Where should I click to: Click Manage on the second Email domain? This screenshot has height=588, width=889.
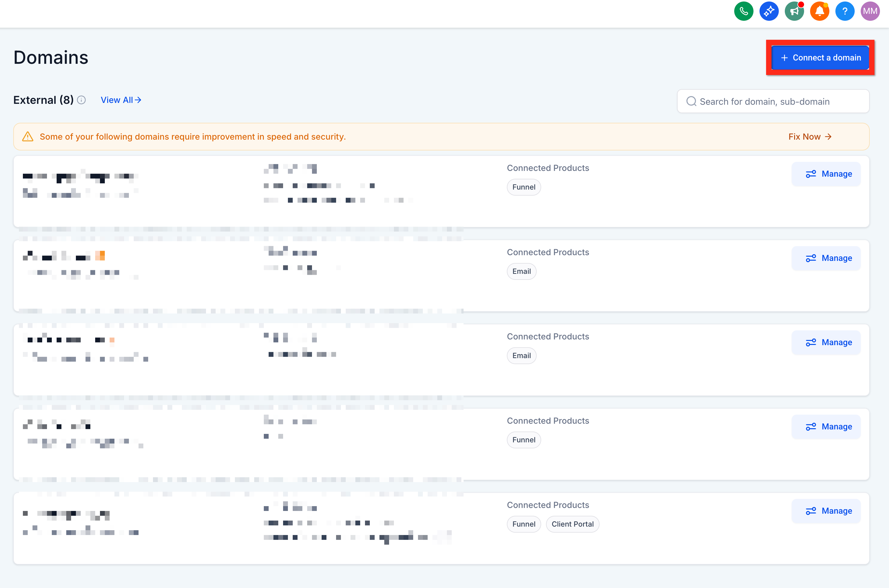826,342
